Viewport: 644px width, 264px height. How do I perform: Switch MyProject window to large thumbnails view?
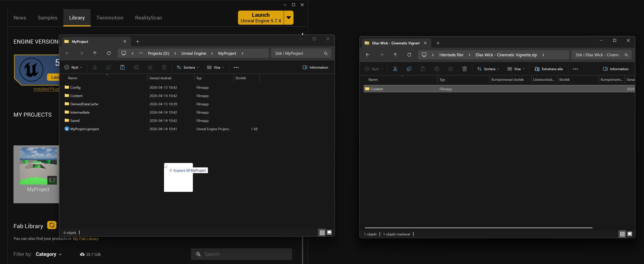pos(330,233)
